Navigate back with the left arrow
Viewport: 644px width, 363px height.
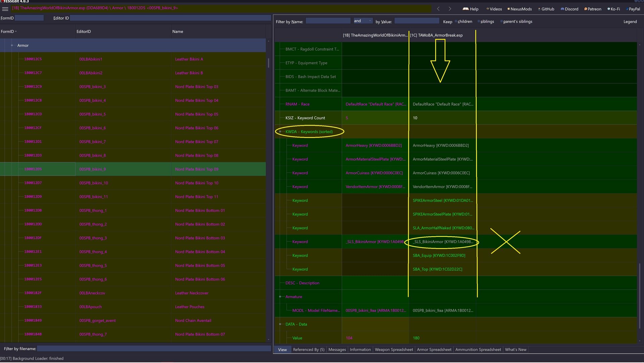438,9
